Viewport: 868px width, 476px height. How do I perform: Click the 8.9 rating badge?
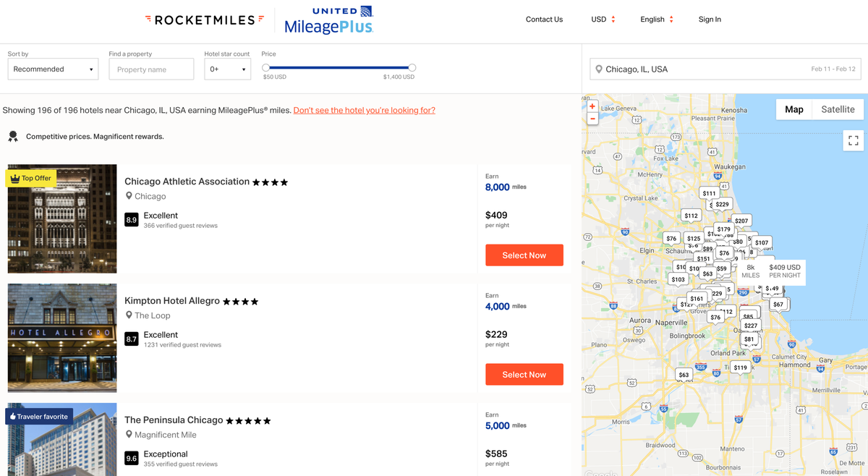click(x=131, y=219)
